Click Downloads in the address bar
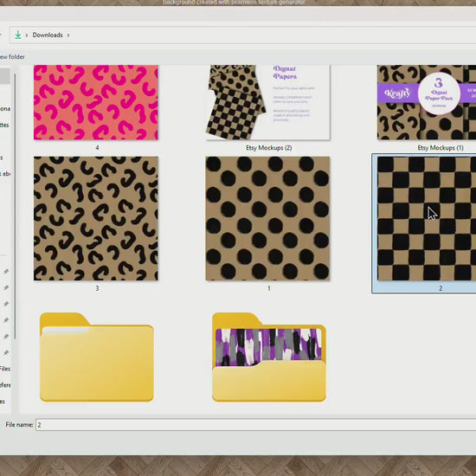476x476 pixels. point(48,35)
